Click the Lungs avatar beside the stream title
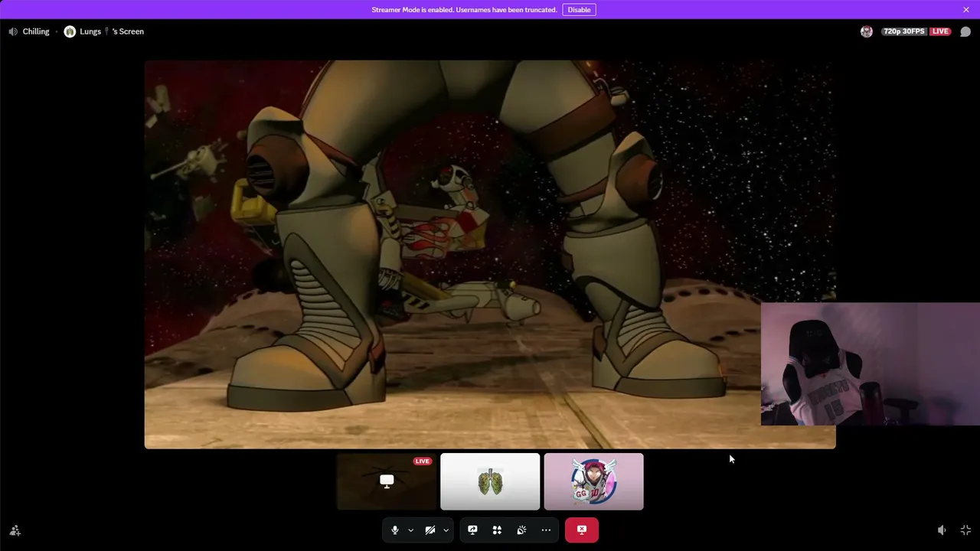Image resolution: width=980 pixels, height=551 pixels. click(70, 31)
